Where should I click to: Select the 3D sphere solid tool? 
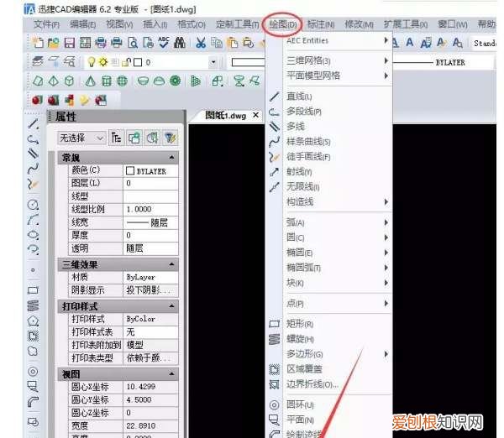click(x=122, y=81)
